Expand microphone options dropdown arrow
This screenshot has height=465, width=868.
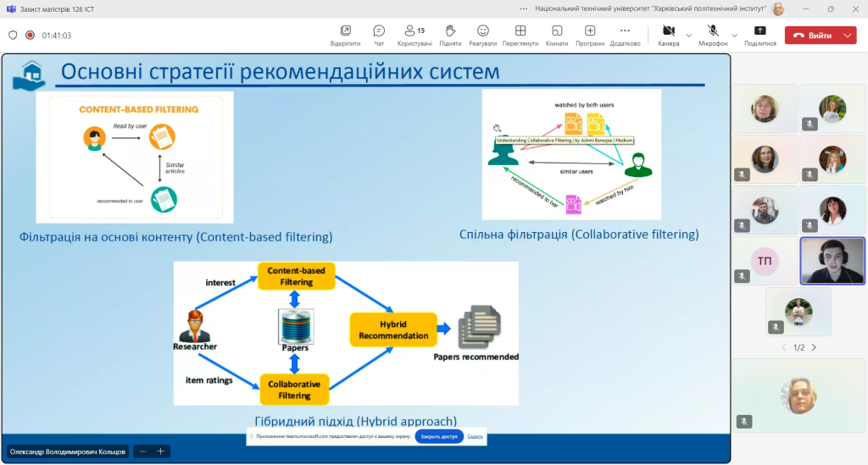click(x=735, y=36)
